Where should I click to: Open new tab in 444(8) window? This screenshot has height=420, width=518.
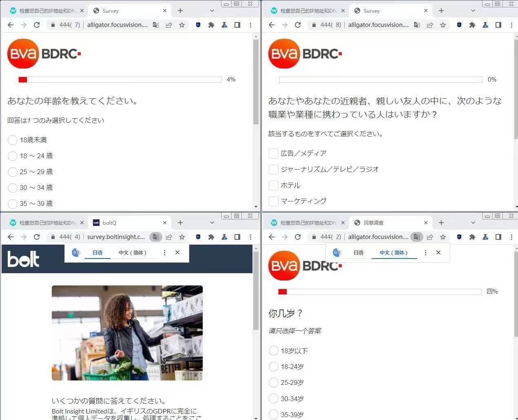point(441,11)
